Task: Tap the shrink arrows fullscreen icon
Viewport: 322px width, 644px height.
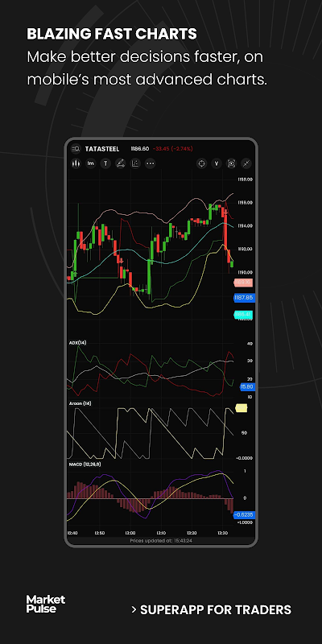Action: coord(246,163)
